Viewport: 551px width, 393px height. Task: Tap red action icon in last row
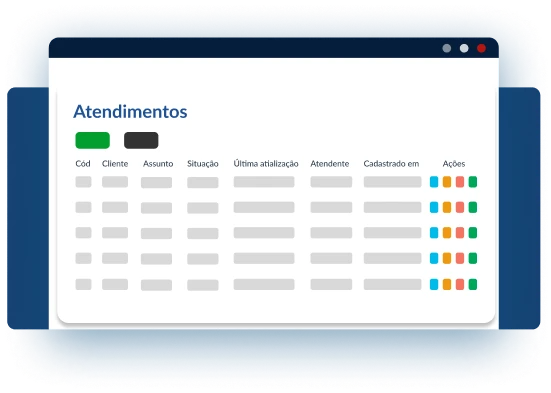[460, 284]
